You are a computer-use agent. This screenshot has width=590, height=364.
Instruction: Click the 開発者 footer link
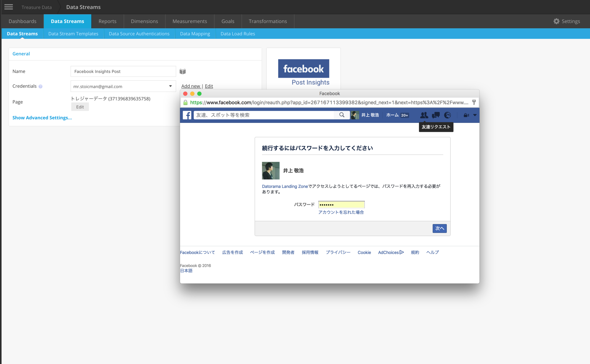[x=288, y=253]
